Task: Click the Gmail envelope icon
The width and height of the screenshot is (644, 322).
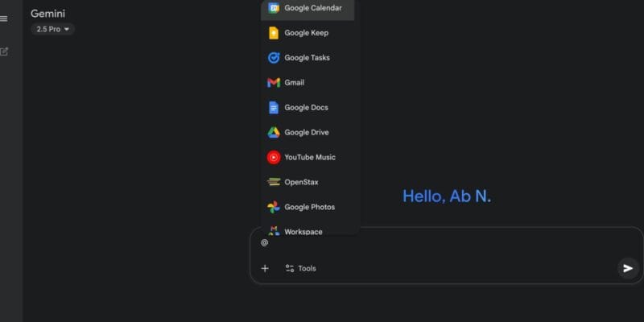Action: point(274,83)
